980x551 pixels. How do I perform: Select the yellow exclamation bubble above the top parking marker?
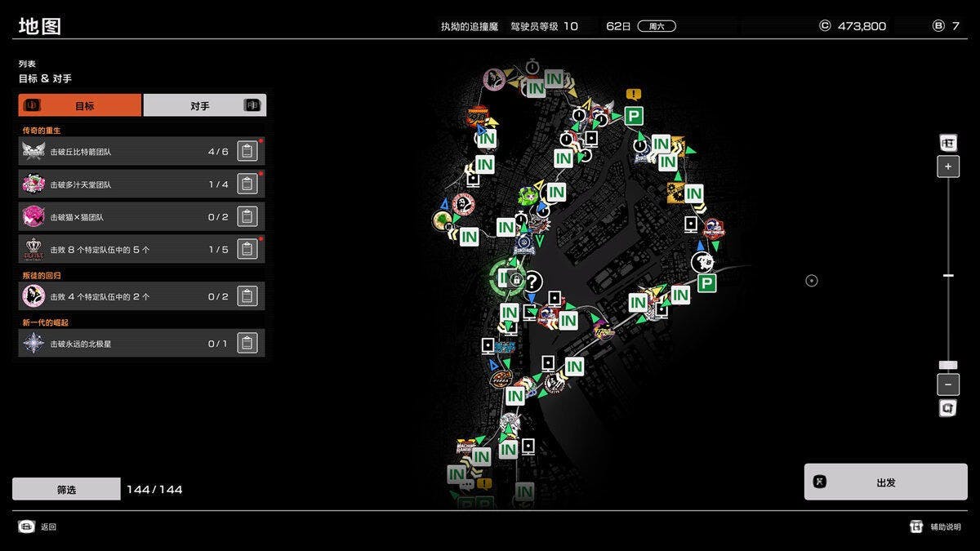tap(634, 95)
